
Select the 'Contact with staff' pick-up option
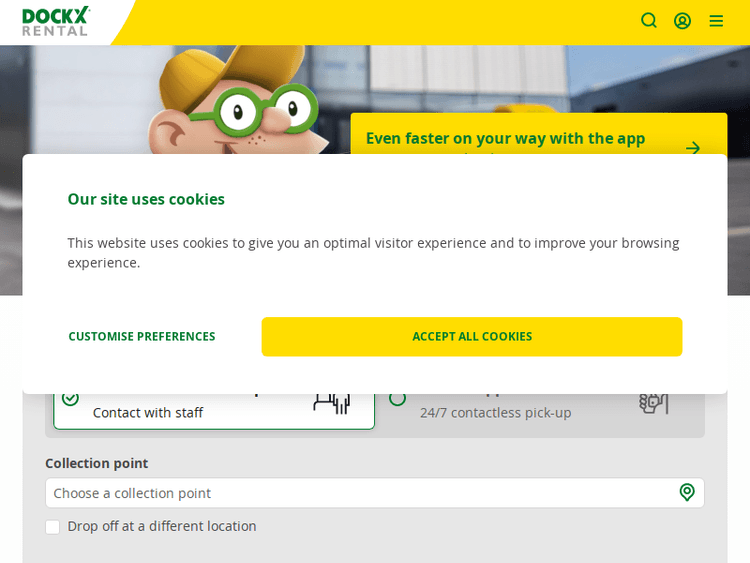click(148, 412)
